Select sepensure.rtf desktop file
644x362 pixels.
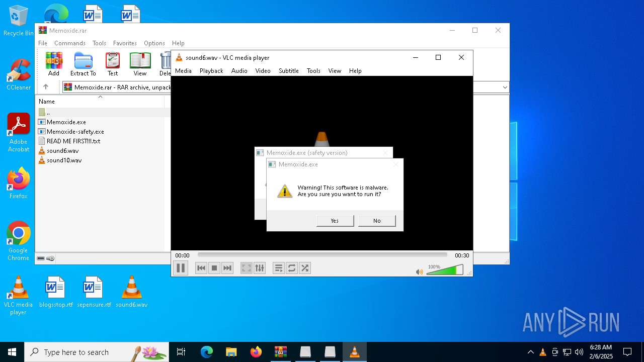point(94,292)
